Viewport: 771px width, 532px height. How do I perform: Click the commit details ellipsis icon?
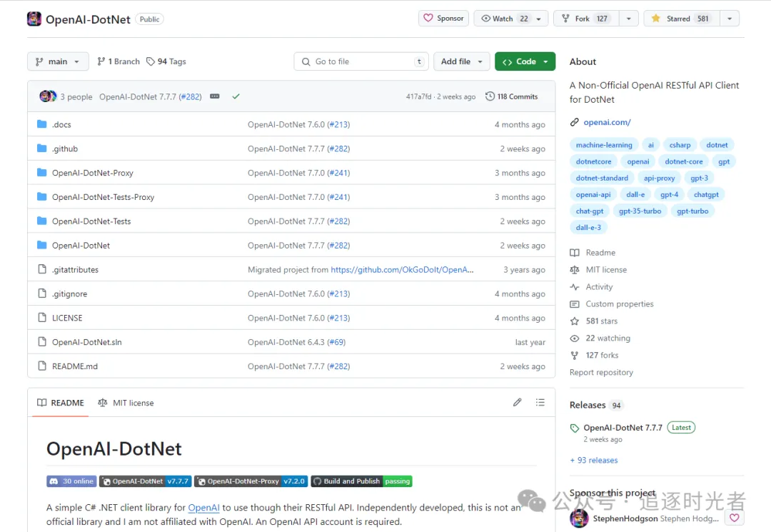(x=214, y=96)
